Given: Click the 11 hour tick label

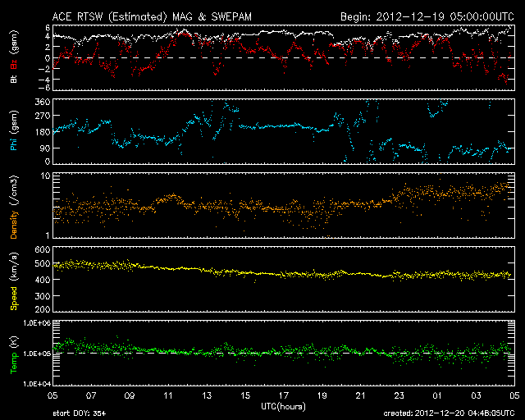Looking at the screenshot, I should (168, 395).
